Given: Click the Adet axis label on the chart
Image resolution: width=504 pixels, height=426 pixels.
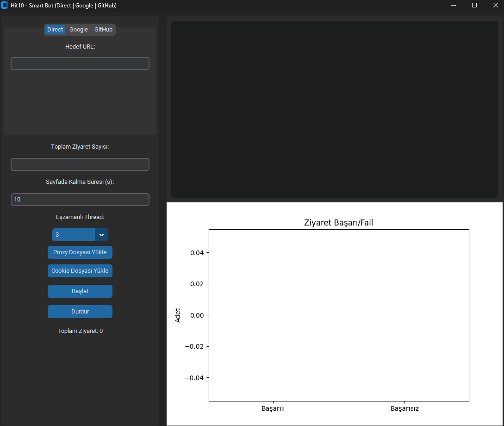Looking at the screenshot, I should pyautogui.click(x=178, y=314).
